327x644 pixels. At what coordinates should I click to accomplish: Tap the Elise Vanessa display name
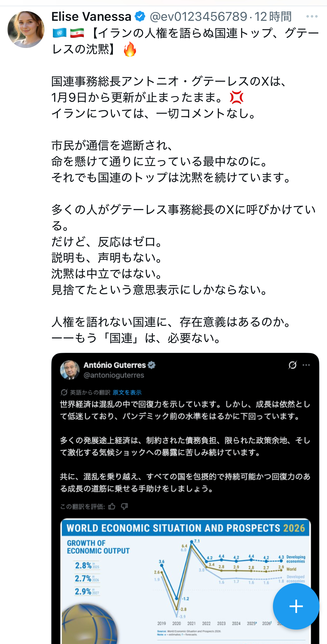pyautogui.click(x=91, y=17)
